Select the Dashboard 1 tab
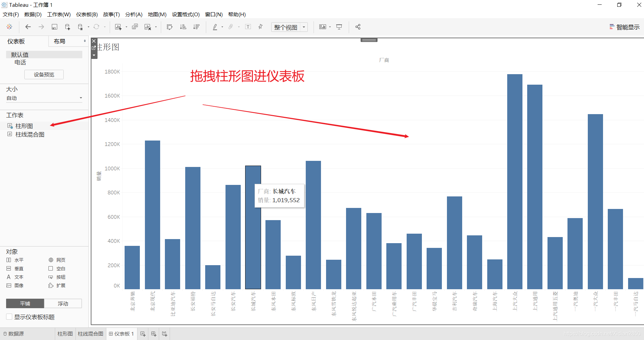Viewport: 644px width, 340px height. pos(122,334)
